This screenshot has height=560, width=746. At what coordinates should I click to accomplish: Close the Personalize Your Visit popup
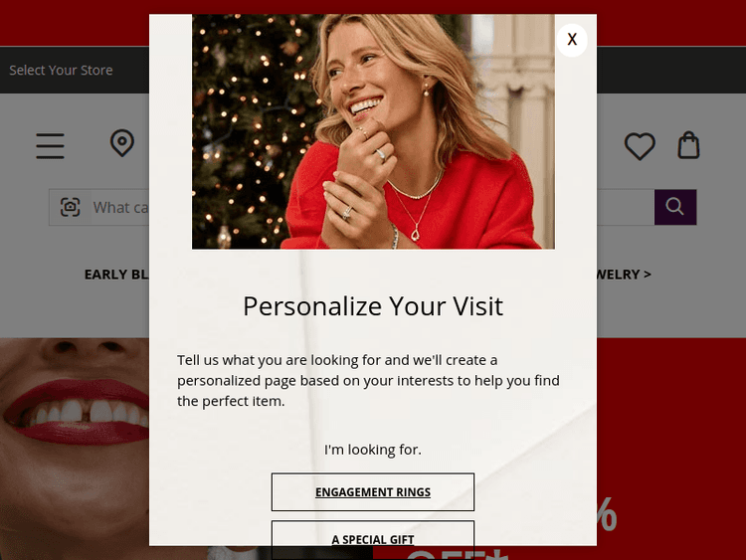click(572, 40)
